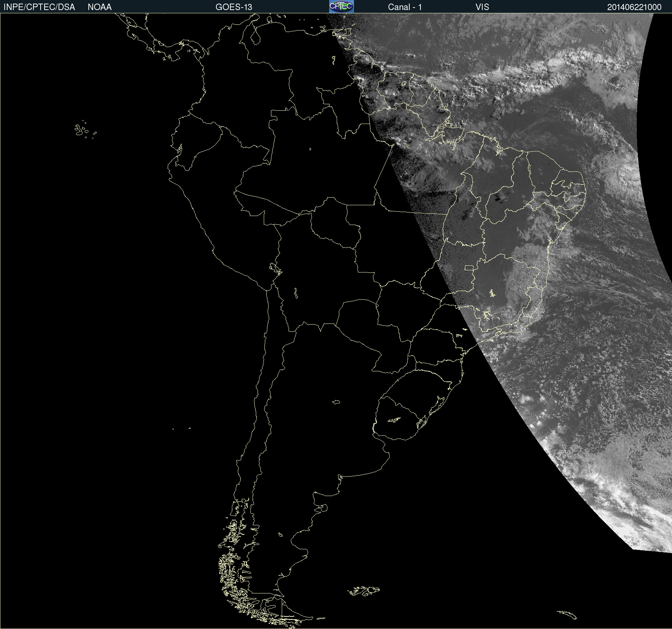
Task: Click the 201406221000 timestamp
Action: [x=634, y=7]
